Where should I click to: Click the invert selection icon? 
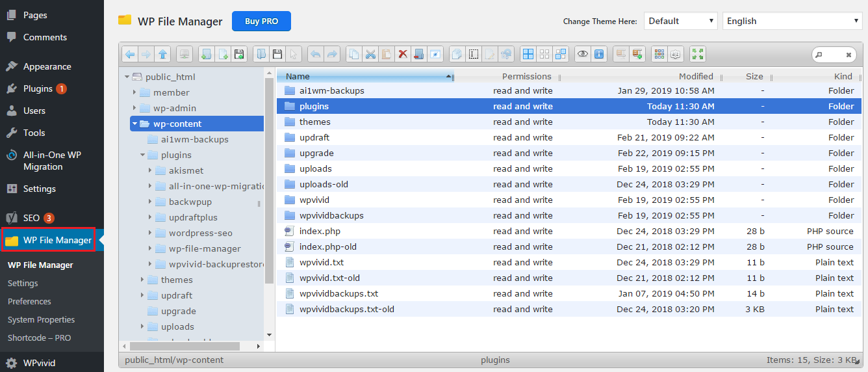click(561, 54)
